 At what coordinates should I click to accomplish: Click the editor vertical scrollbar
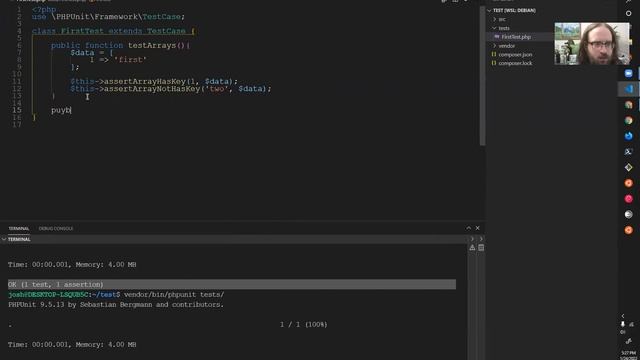click(x=482, y=76)
